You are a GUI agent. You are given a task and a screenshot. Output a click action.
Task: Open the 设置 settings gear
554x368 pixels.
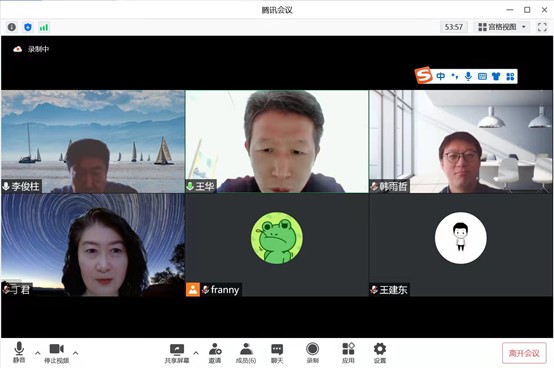(x=380, y=353)
